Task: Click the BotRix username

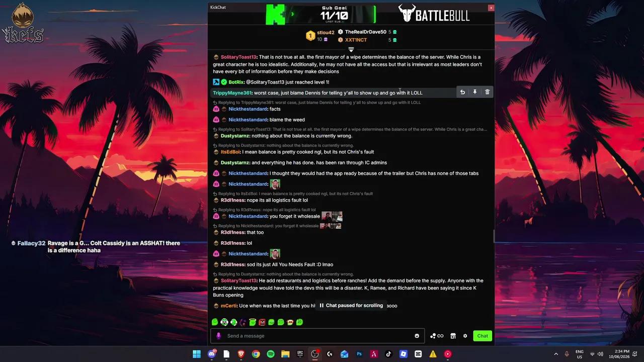Action: 236,82
